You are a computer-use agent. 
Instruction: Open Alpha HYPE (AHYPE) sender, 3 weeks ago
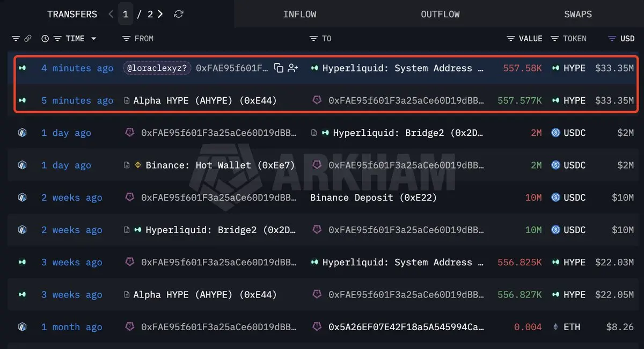(205, 294)
